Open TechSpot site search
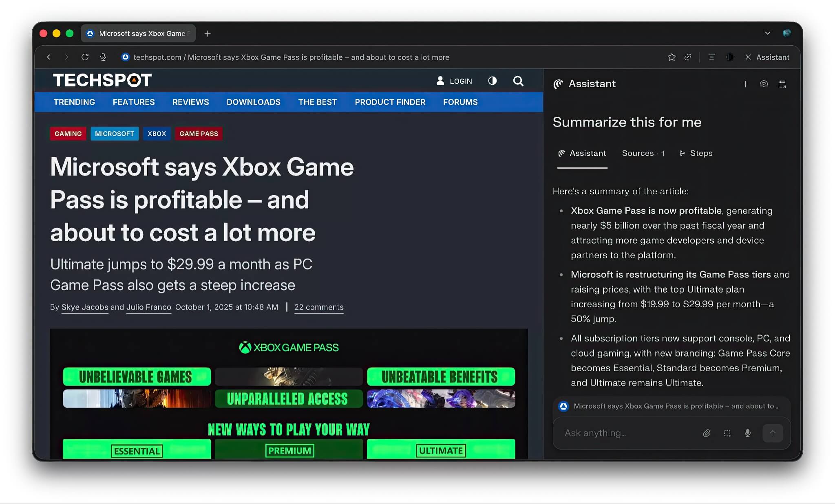 [518, 81]
